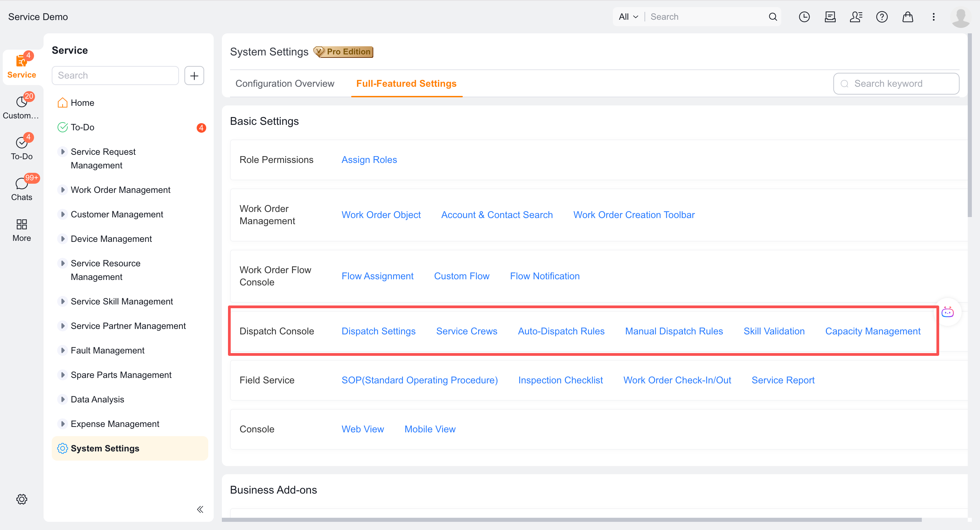Open the Auto-Dispatch Rules link
Image resolution: width=980 pixels, height=530 pixels.
(x=561, y=331)
